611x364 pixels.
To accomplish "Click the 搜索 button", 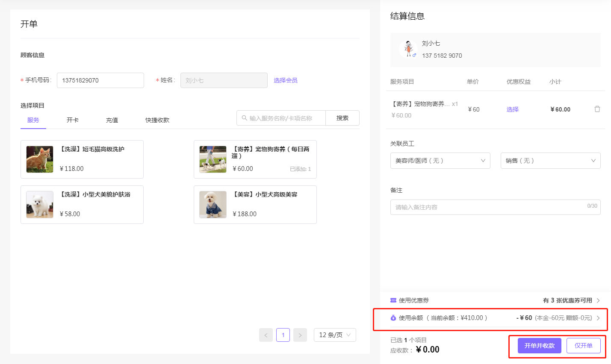I will point(342,118).
